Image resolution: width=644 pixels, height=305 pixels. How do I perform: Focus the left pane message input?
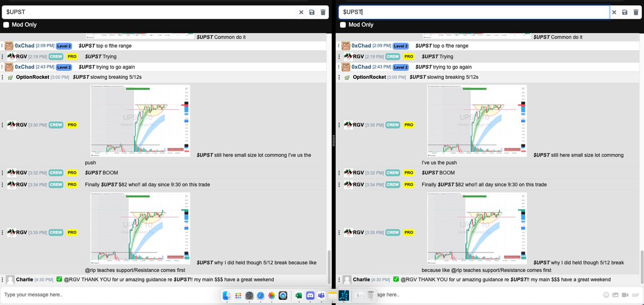[x=110, y=295]
